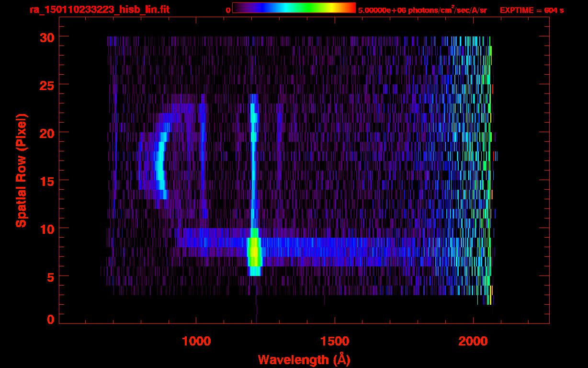
Task: Click the 2000 tick label on wavelength axis
Action: 473,341
